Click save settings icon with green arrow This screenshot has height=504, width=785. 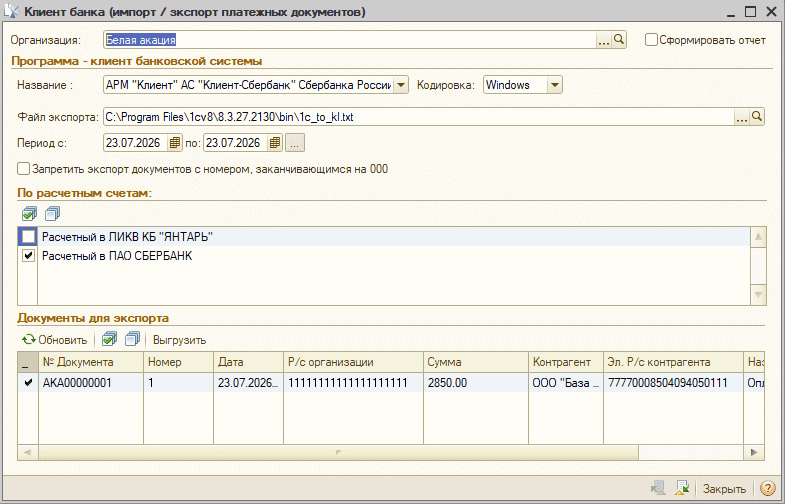(682, 488)
